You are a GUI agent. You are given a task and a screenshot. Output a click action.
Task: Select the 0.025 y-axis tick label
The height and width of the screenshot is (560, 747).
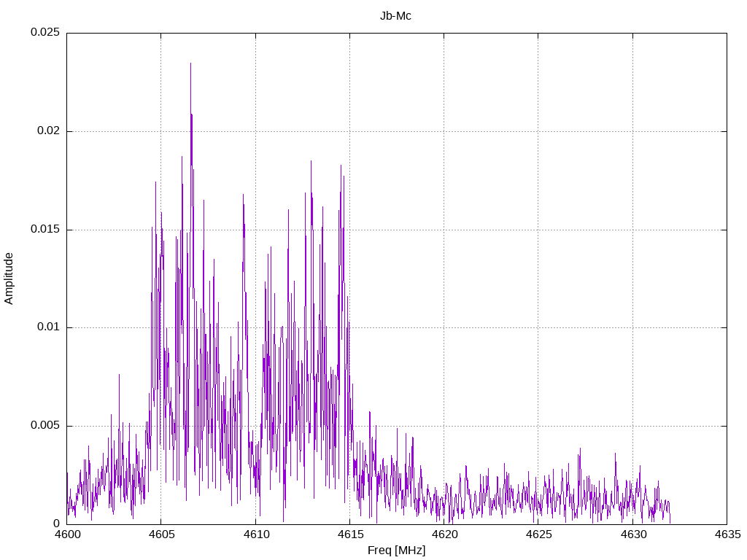pyautogui.click(x=44, y=33)
